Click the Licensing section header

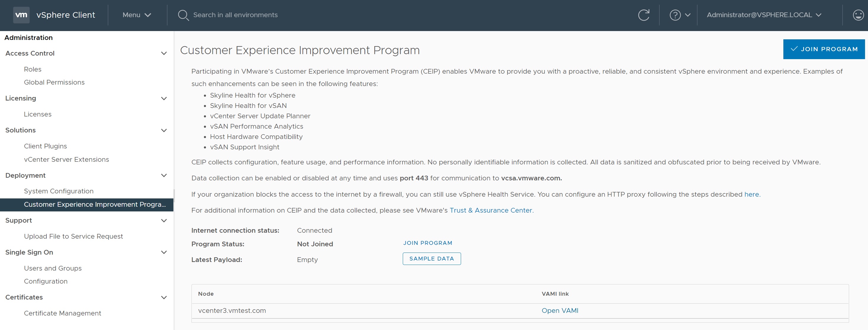[x=20, y=98]
